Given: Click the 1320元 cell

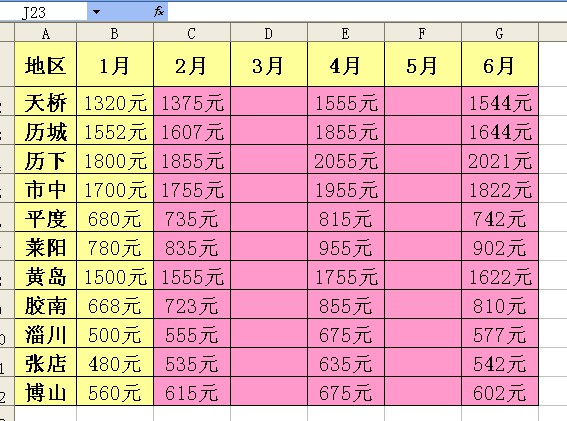Looking at the screenshot, I should [115, 102].
